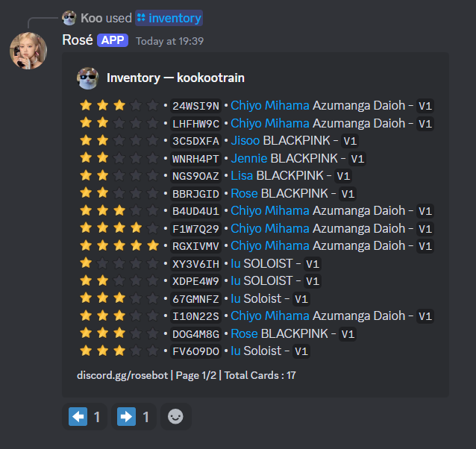Open Chiyo Mihama link for card I10N22S
Image resolution: width=476 pixels, height=449 pixels.
[x=270, y=315]
